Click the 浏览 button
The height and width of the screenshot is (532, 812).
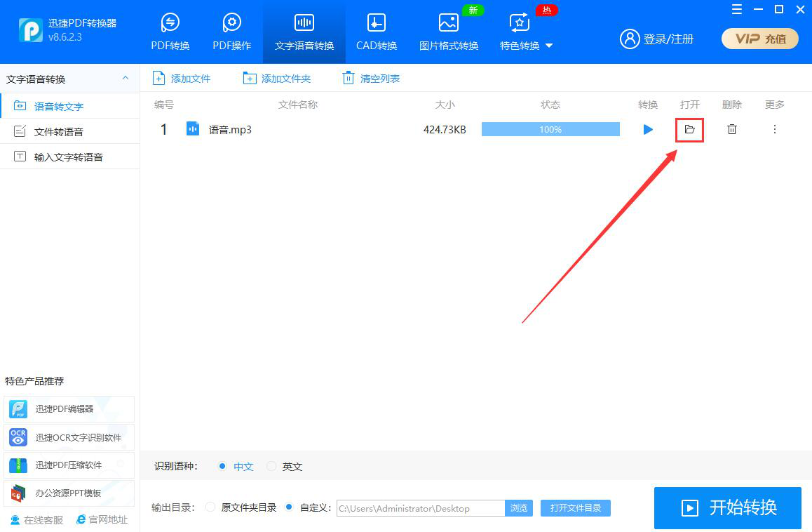(519, 508)
